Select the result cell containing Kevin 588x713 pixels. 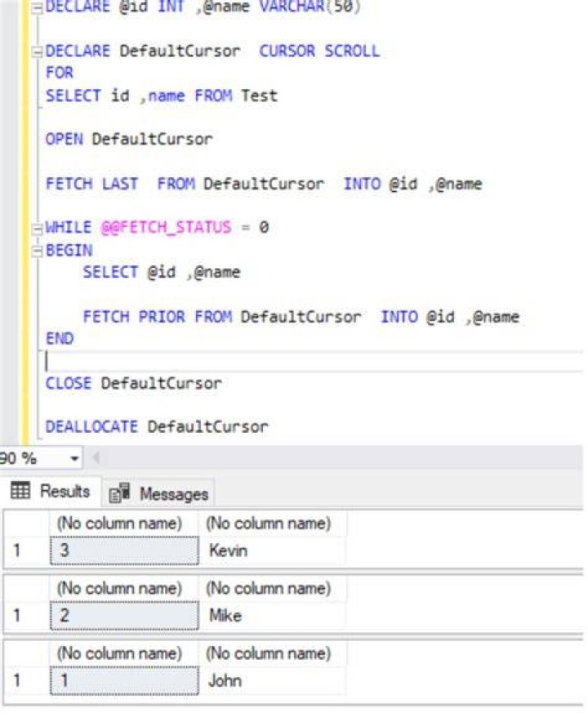273,550
